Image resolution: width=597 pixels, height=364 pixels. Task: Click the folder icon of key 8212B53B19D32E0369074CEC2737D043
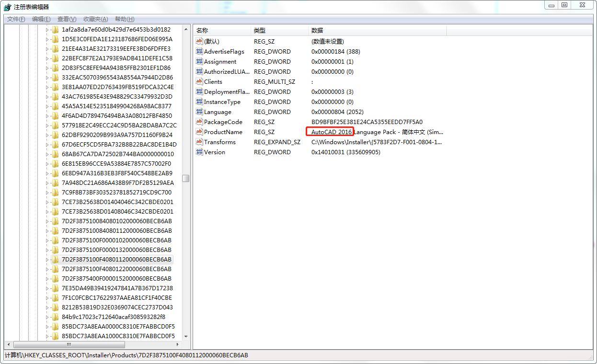(x=56, y=307)
